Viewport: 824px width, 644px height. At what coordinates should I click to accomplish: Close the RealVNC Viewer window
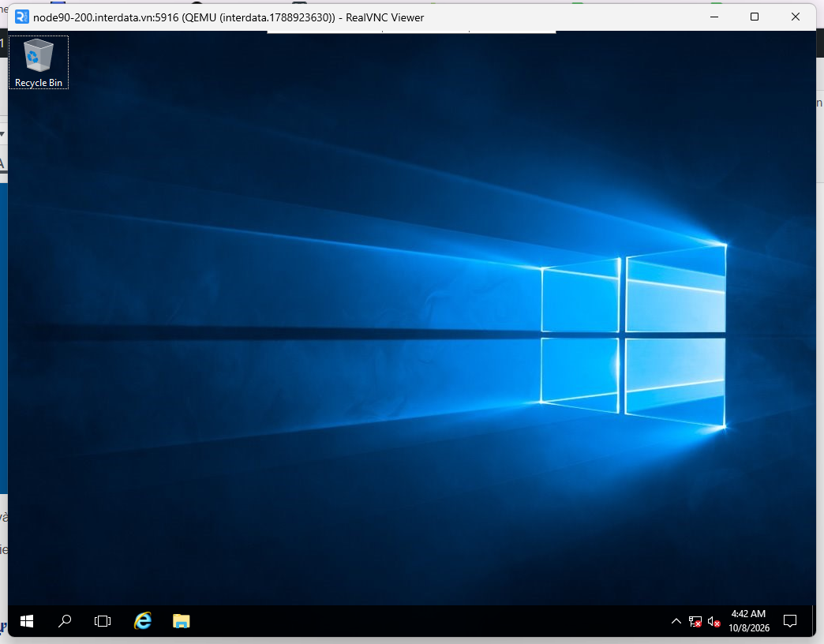[796, 17]
